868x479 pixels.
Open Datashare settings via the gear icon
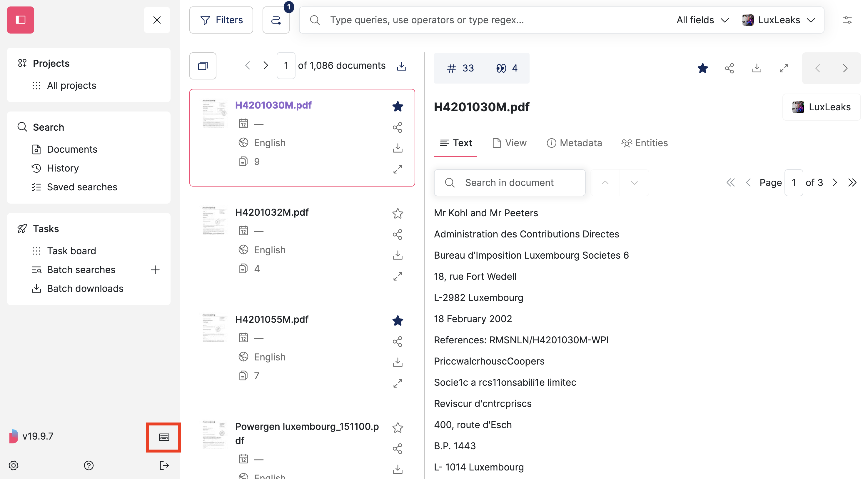tap(13, 465)
